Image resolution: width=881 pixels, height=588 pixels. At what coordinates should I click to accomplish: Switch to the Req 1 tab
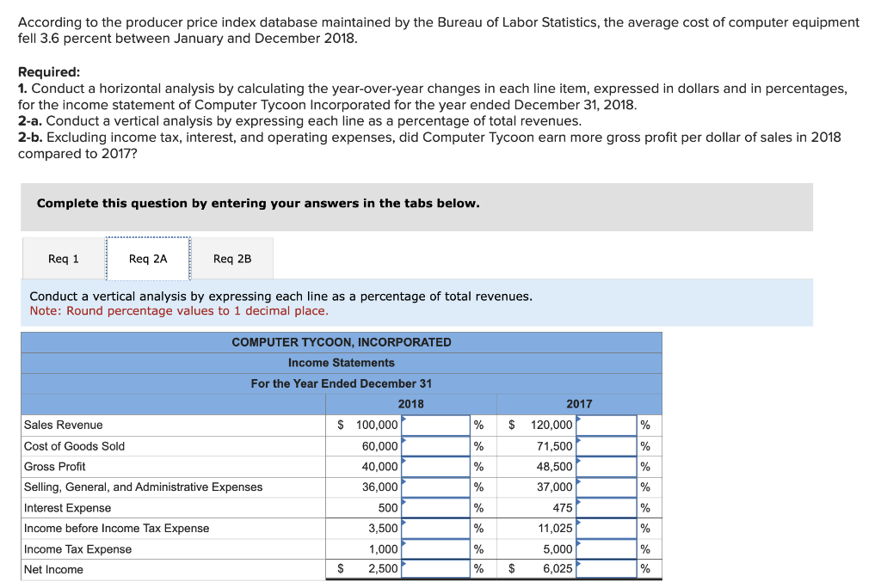click(x=62, y=258)
